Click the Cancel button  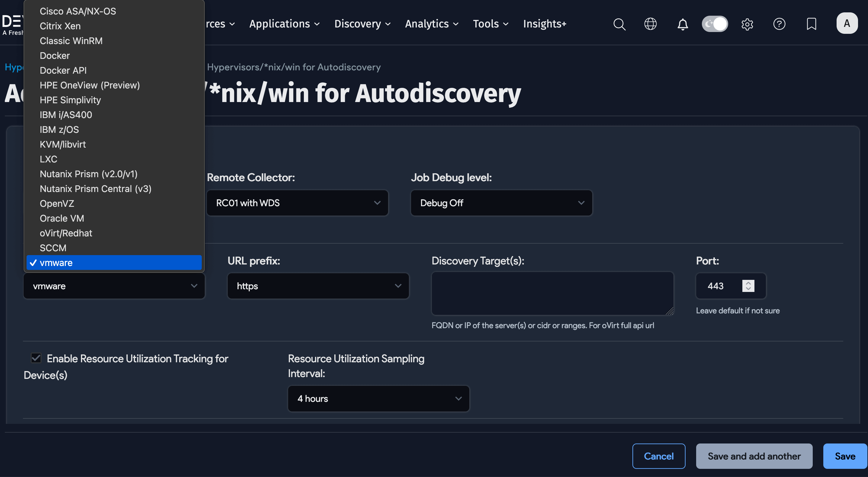click(x=658, y=456)
